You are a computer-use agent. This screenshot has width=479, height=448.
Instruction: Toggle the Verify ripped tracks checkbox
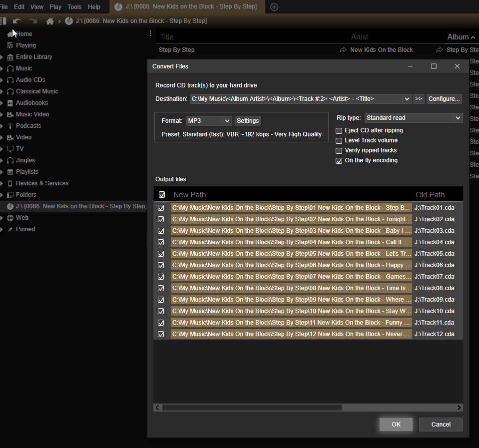coord(339,151)
